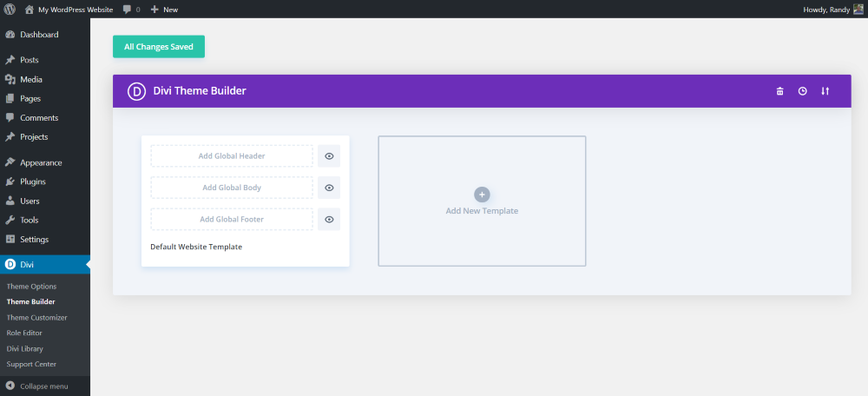Open the Theme Builder history clock icon

(x=803, y=91)
